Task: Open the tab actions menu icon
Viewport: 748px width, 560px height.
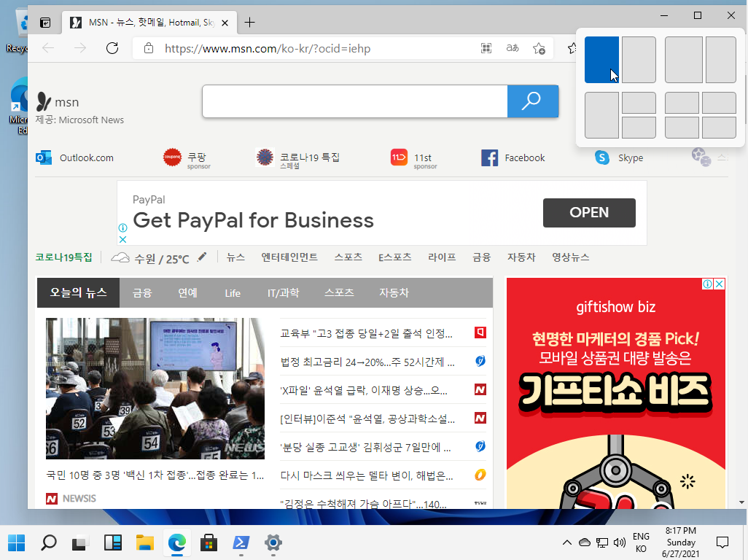Action: pyautogui.click(x=45, y=23)
